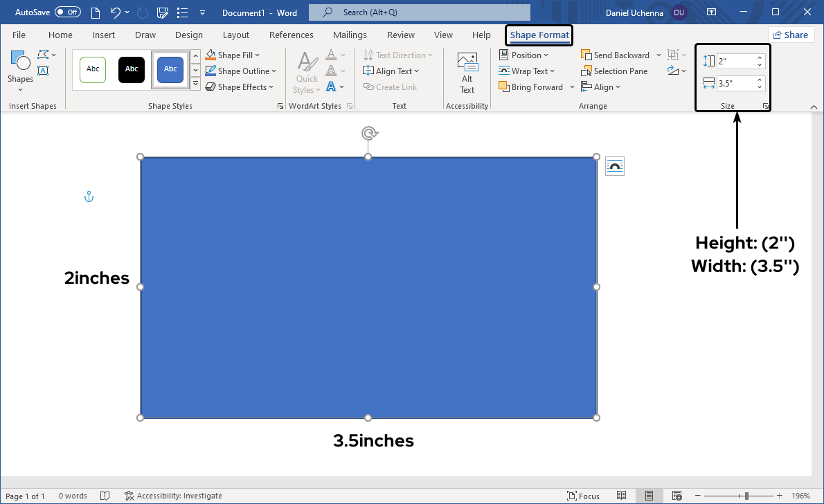This screenshot has height=504, width=824.
Task: Click the Save icon in Quick Access
Action: (x=163, y=12)
